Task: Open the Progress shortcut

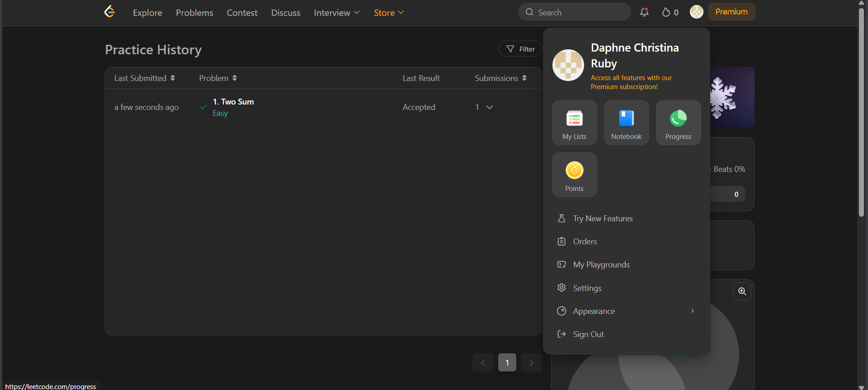Action: point(678,123)
